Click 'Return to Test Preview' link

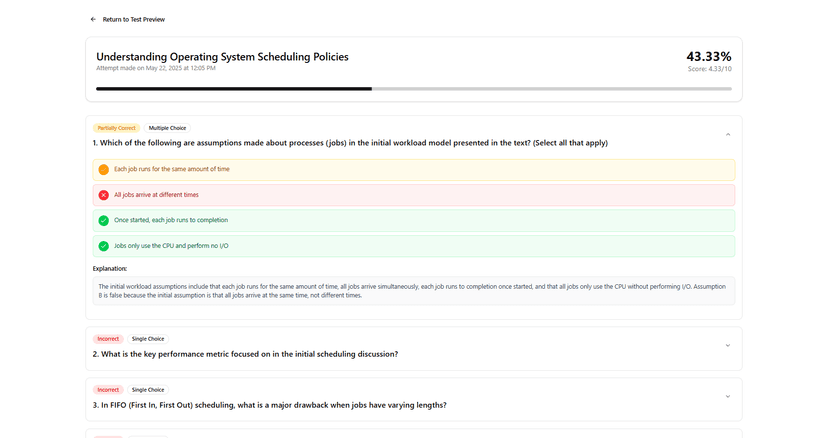pyautogui.click(x=134, y=20)
